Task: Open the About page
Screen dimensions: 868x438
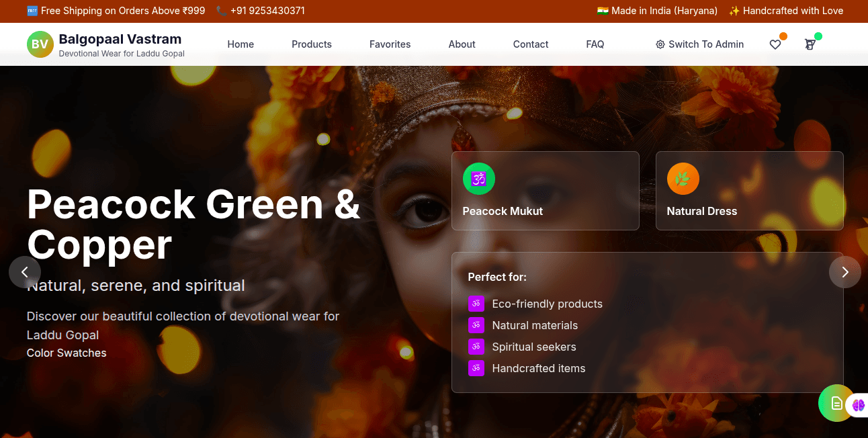Action: coord(462,44)
